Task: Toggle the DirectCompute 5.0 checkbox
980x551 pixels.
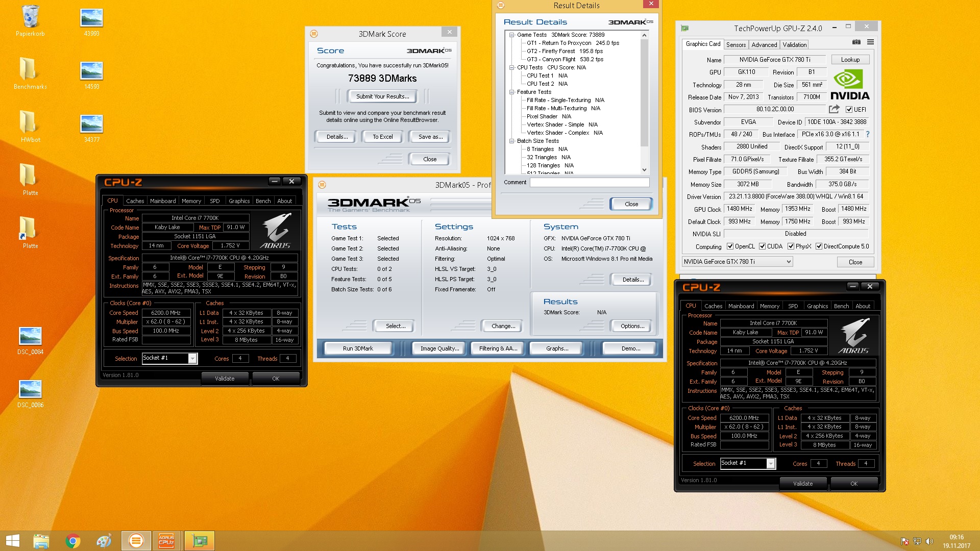Action: 819,246
